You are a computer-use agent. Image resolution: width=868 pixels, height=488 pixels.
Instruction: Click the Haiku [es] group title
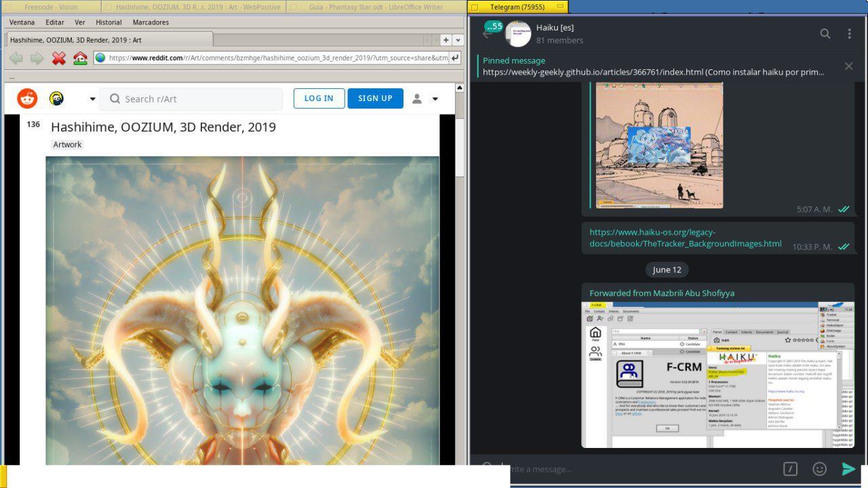(x=555, y=27)
